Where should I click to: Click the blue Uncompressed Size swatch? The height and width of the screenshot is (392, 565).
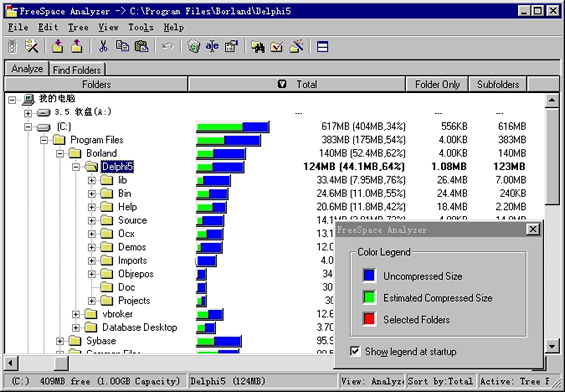pos(369,276)
